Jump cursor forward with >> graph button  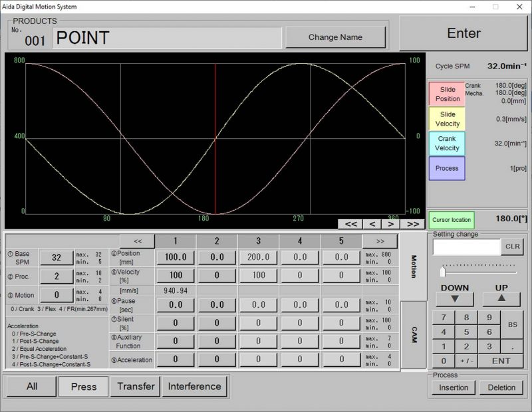[x=412, y=224]
